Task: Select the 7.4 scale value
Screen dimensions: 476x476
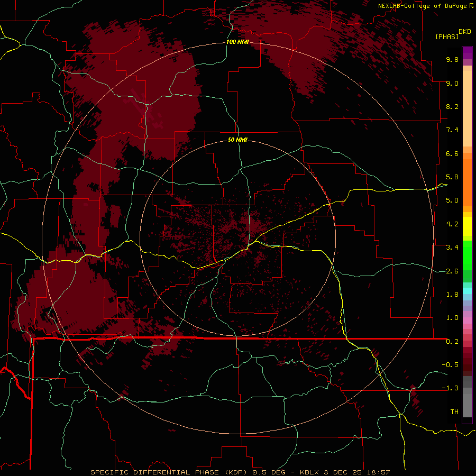Action: click(452, 130)
